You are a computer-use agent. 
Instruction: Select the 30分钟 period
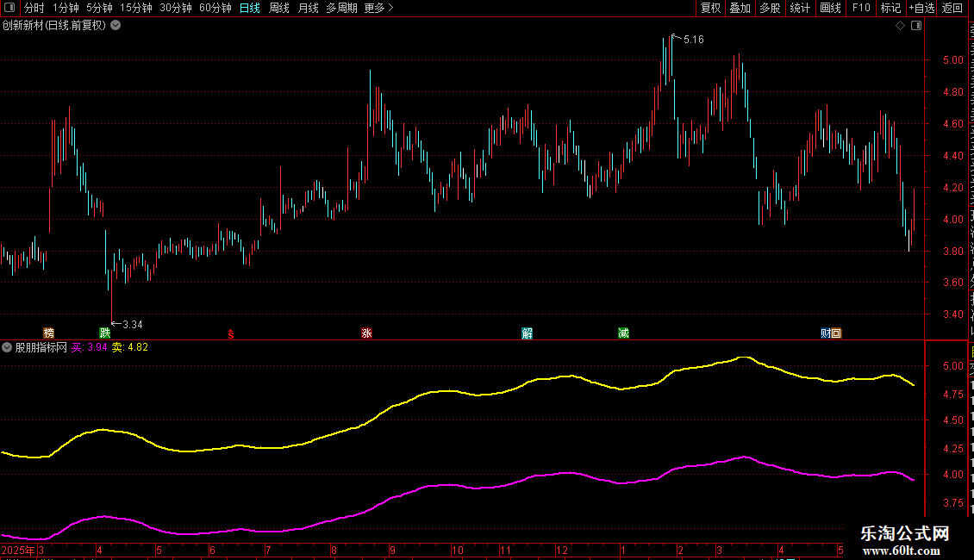pos(176,8)
